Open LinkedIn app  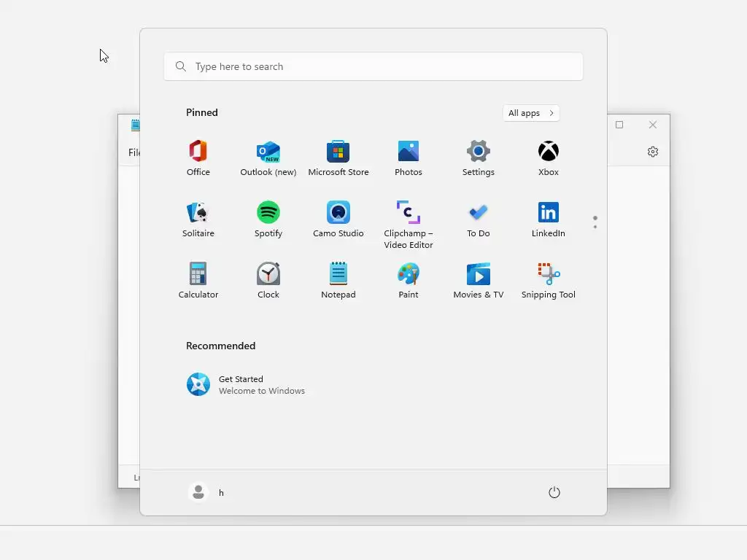point(549,219)
